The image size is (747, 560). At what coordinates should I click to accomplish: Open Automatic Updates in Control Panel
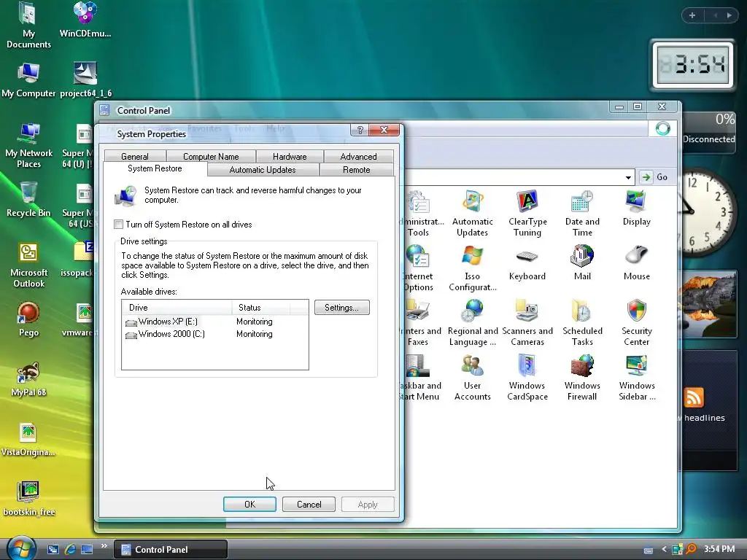[x=472, y=214]
